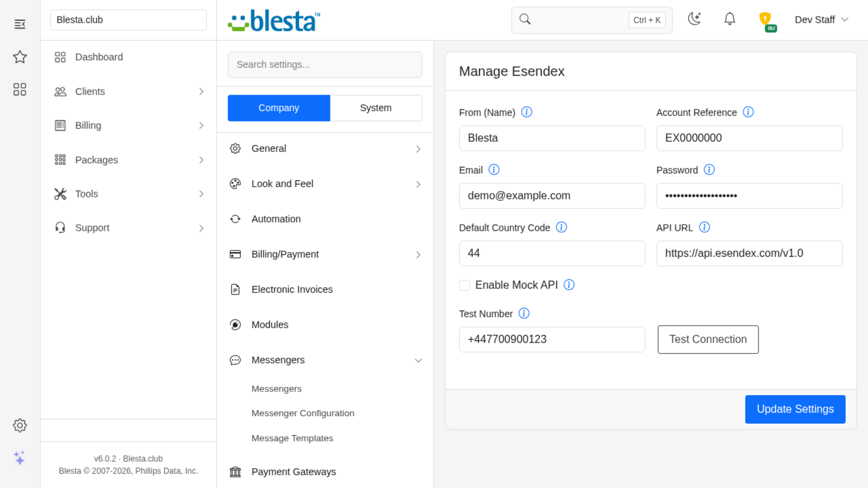The height and width of the screenshot is (488, 868).
Task: Open the Messengers submenu link
Action: click(x=276, y=389)
